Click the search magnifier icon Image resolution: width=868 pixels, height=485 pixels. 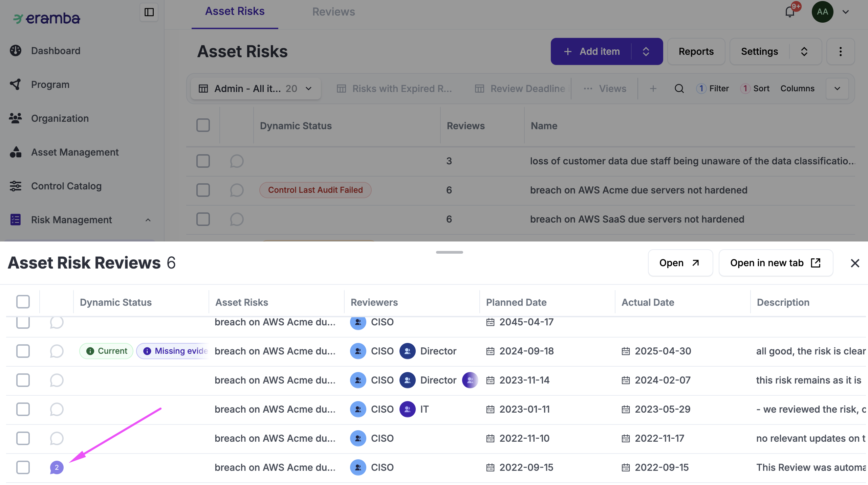[x=679, y=89]
